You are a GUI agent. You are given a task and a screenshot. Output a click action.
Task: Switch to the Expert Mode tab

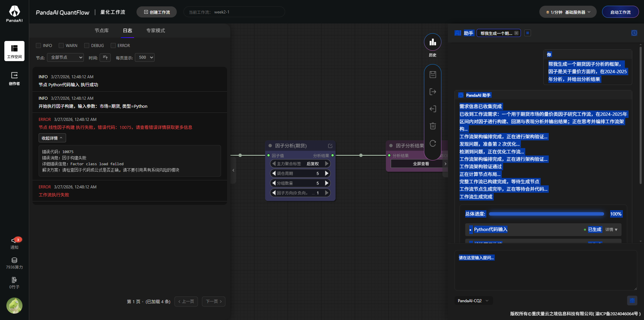click(x=155, y=31)
